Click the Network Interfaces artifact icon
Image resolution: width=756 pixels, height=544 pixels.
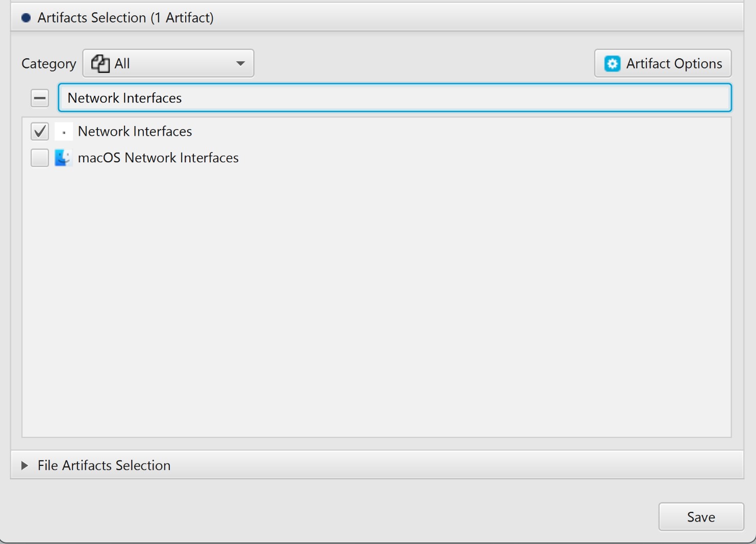(x=63, y=131)
